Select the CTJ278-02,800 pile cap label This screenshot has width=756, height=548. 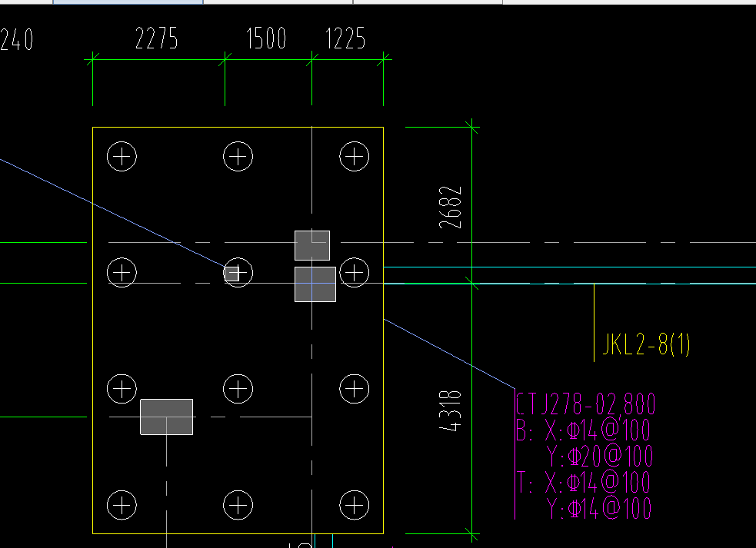[x=585, y=404]
